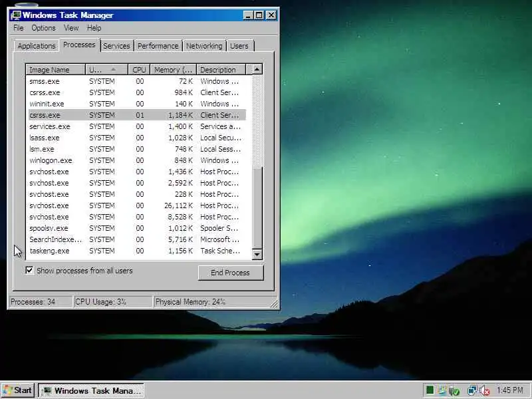The width and height of the screenshot is (532, 399).
Task: Open the Help menu
Action: click(x=94, y=28)
